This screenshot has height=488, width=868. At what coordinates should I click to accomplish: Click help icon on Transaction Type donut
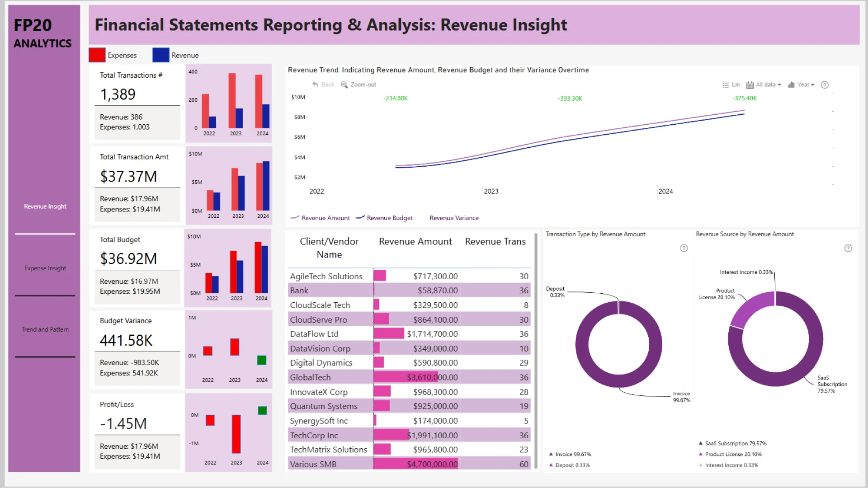pyautogui.click(x=684, y=248)
